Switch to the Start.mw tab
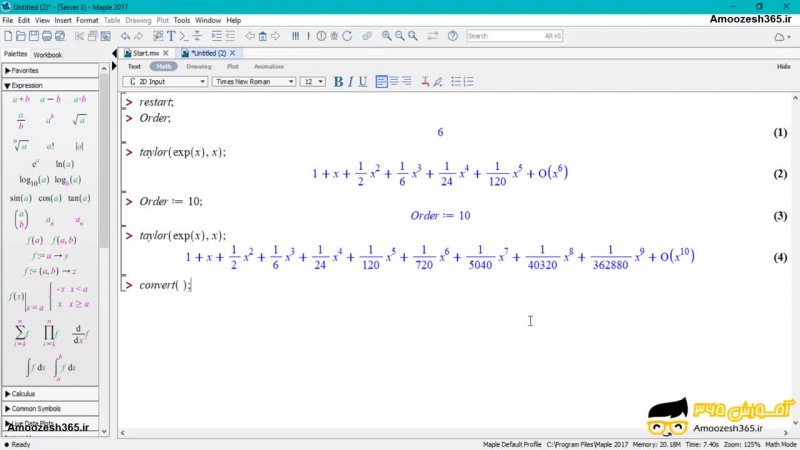800x450 pixels. (145, 53)
